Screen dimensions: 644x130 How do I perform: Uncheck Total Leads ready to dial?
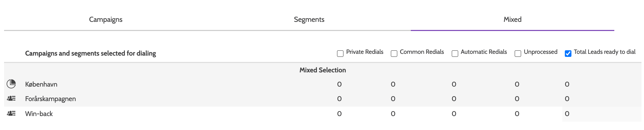pyautogui.click(x=568, y=54)
